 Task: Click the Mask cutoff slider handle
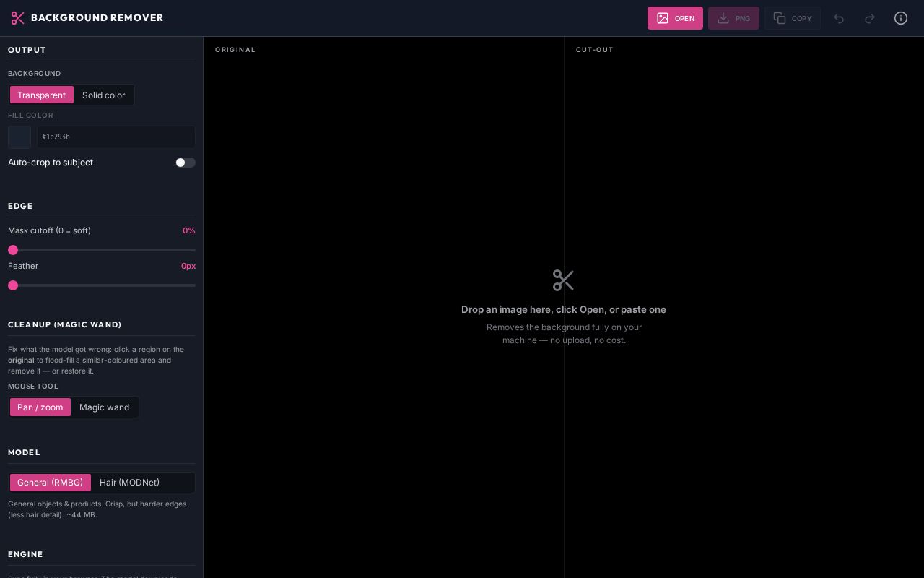[13, 250]
